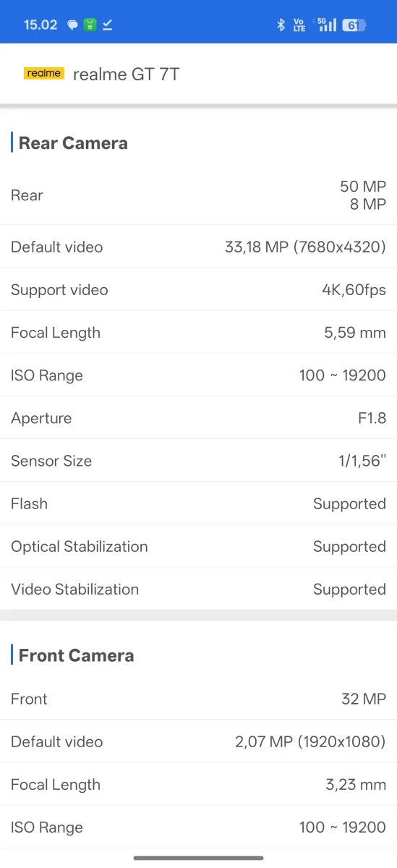The height and width of the screenshot is (868, 397).
Task: Tap the Aperture F1.8 row
Action: [x=198, y=417]
